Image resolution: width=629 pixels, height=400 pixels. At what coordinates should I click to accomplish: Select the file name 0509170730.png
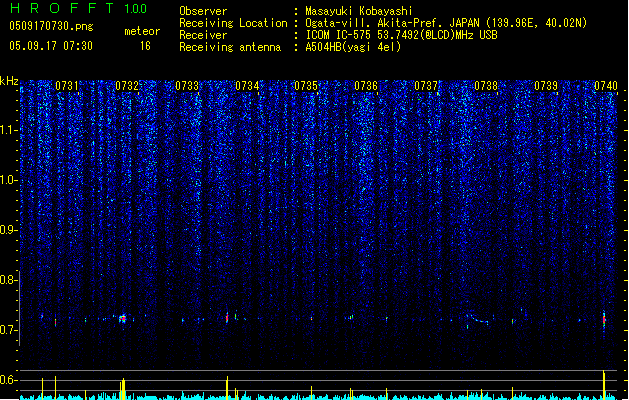(x=51, y=26)
